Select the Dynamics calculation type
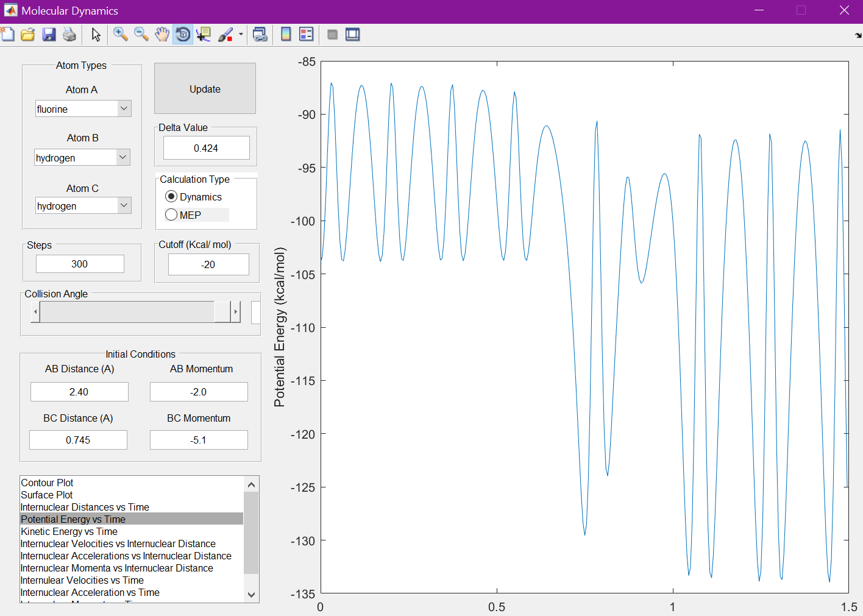This screenshot has height=616, width=863. (x=171, y=197)
